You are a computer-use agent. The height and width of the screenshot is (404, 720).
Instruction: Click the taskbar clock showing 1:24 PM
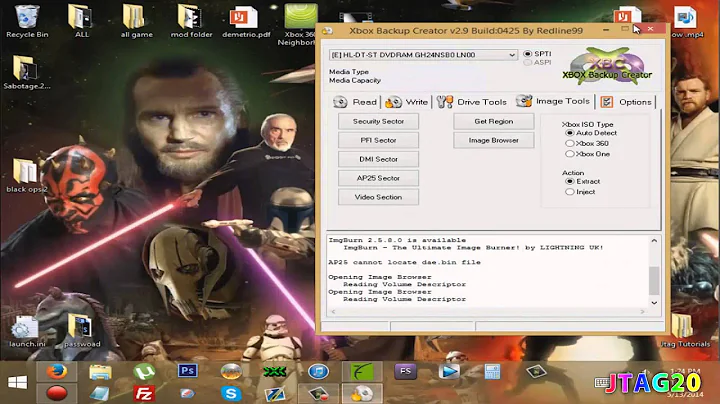click(x=685, y=371)
